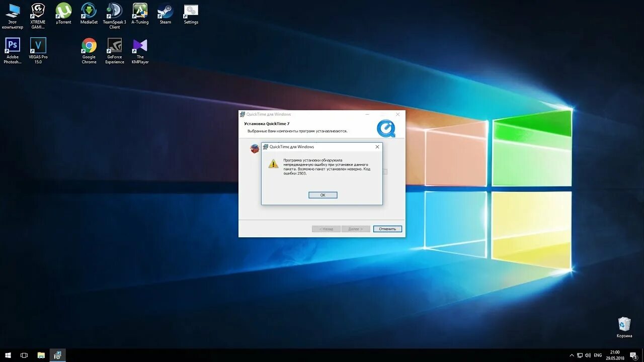Open the XTREME GAMING desktop shortcut

point(38,16)
